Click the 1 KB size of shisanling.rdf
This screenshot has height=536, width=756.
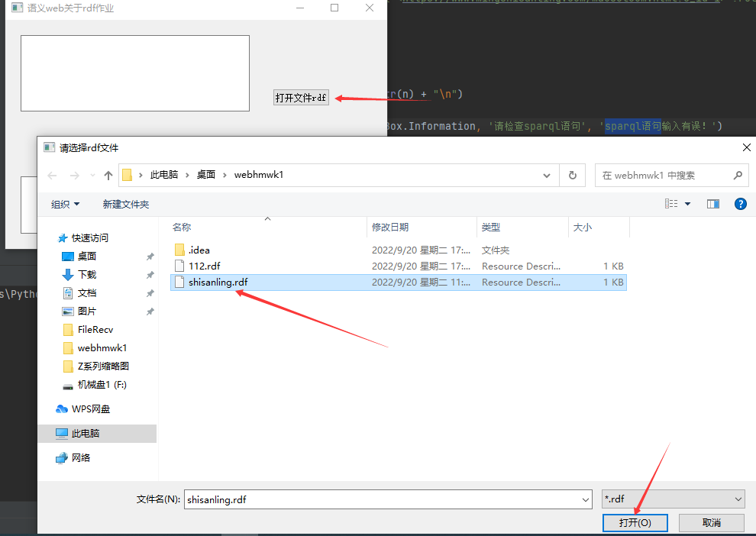[613, 282]
